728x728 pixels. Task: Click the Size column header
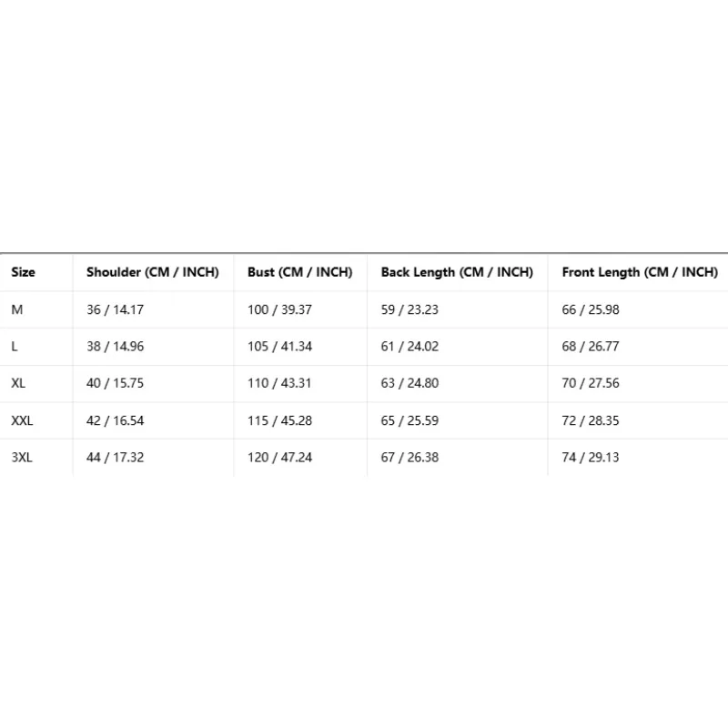[x=24, y=272]
